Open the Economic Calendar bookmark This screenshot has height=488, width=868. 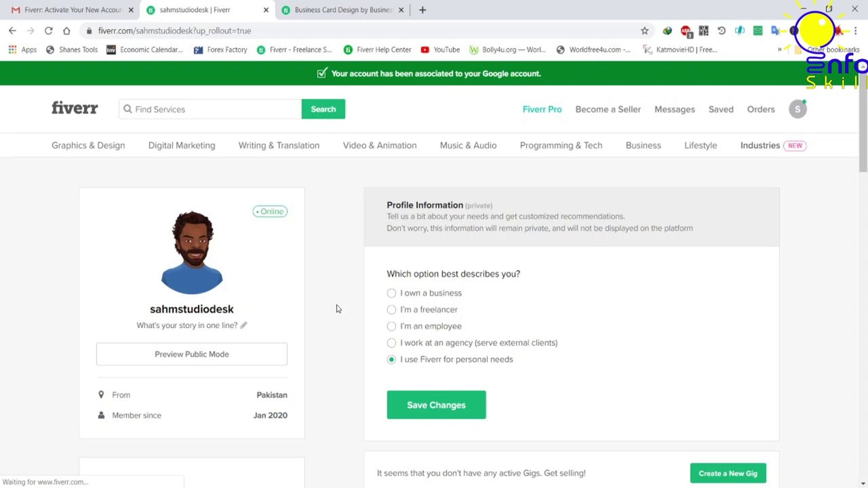144,49
